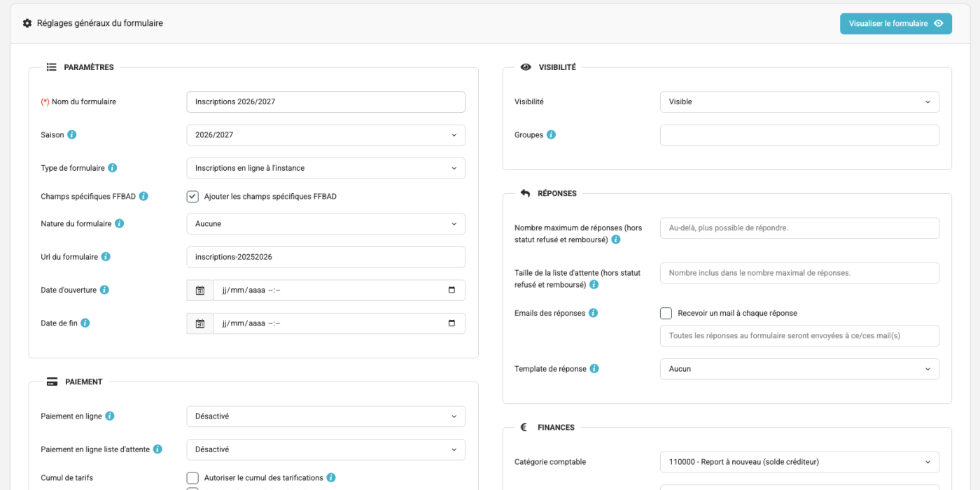This screenshot has width=980, height=490.
Task: Open the Nature du formulaire dropdown
Action: click(325, 224)
